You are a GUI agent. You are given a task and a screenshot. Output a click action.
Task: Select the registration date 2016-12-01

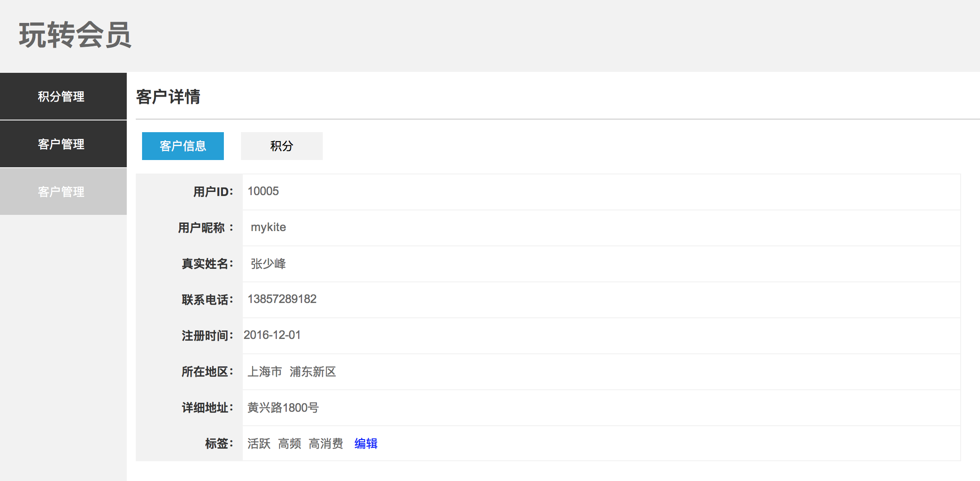pyautogui.click(x=272, y=335)
